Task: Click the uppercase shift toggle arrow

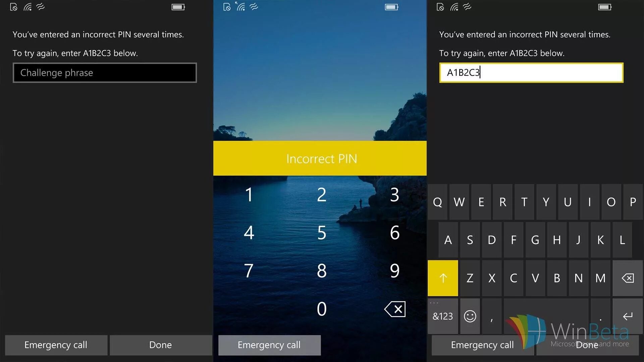Action: click(x=443, y=278)
